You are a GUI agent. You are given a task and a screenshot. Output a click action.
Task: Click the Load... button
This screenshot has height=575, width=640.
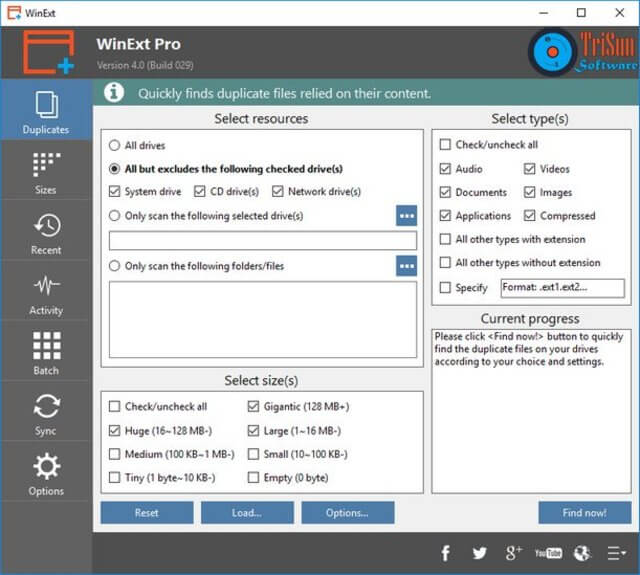click(247, 513)
